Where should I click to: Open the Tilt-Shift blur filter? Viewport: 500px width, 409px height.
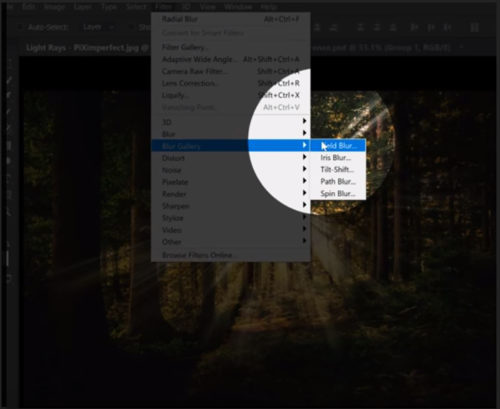click(338, 169)
